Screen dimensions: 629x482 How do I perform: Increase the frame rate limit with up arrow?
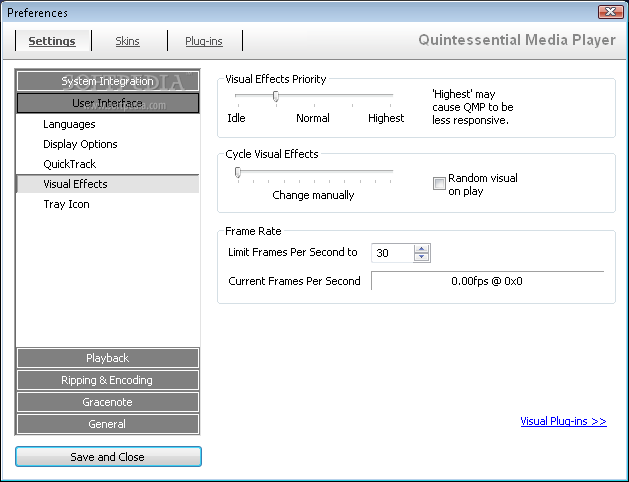[421, 249]
